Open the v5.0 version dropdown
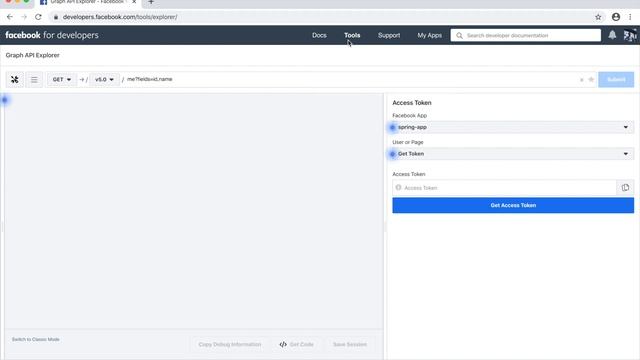This screenshot has width=640, height=360. tap(104, 80)
